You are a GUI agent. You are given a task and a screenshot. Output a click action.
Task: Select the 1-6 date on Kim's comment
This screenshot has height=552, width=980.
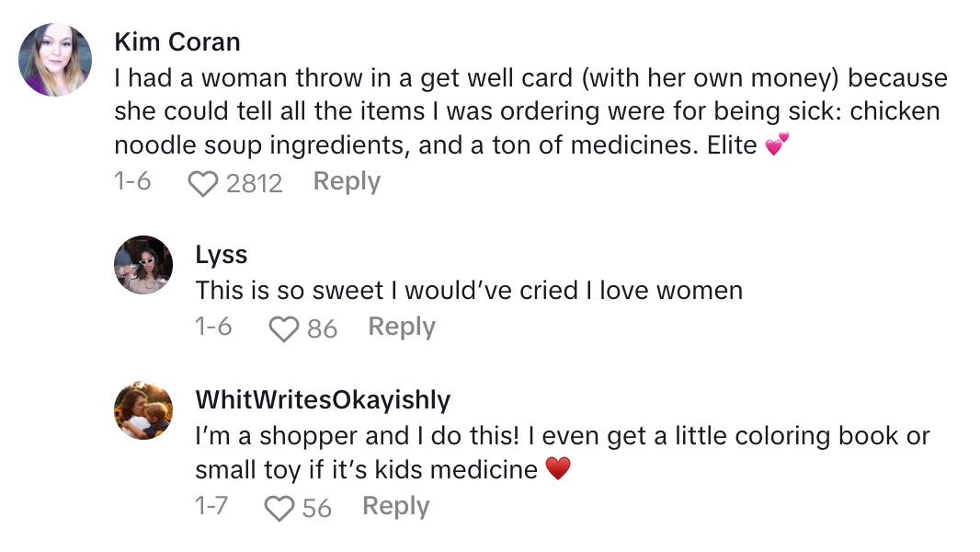[132, 182]
